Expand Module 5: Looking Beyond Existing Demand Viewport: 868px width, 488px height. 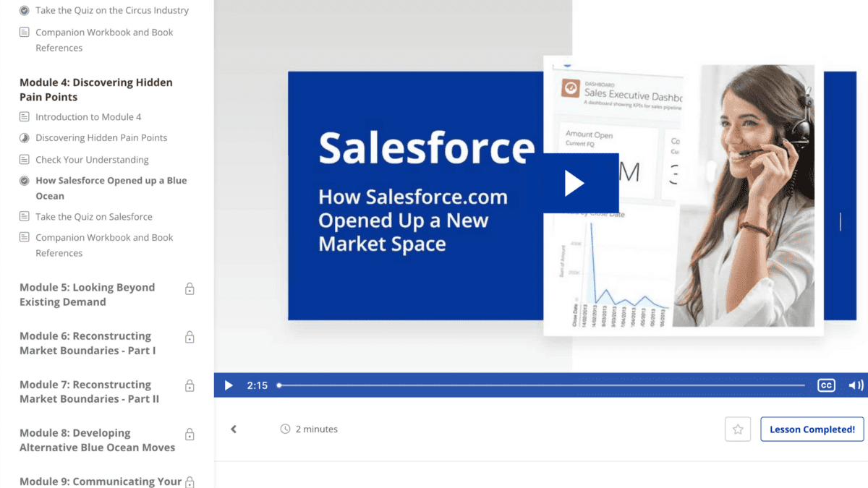pos(87,294)
